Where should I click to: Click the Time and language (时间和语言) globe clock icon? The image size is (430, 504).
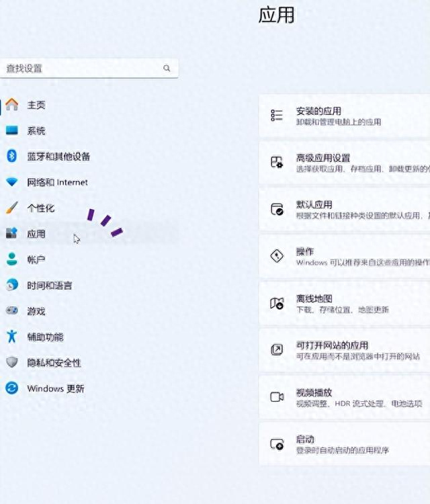(x=12, y=285)
